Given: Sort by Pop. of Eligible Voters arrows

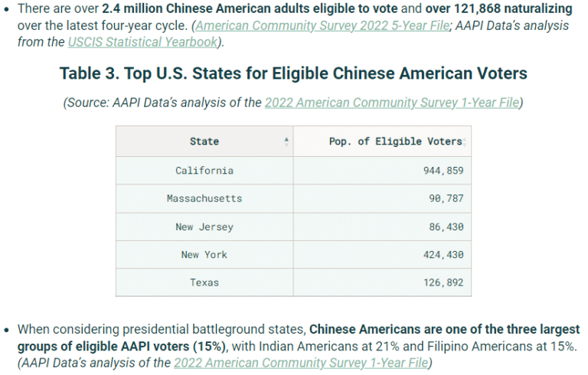Looking at the screenshot, I should click(464, 142).
